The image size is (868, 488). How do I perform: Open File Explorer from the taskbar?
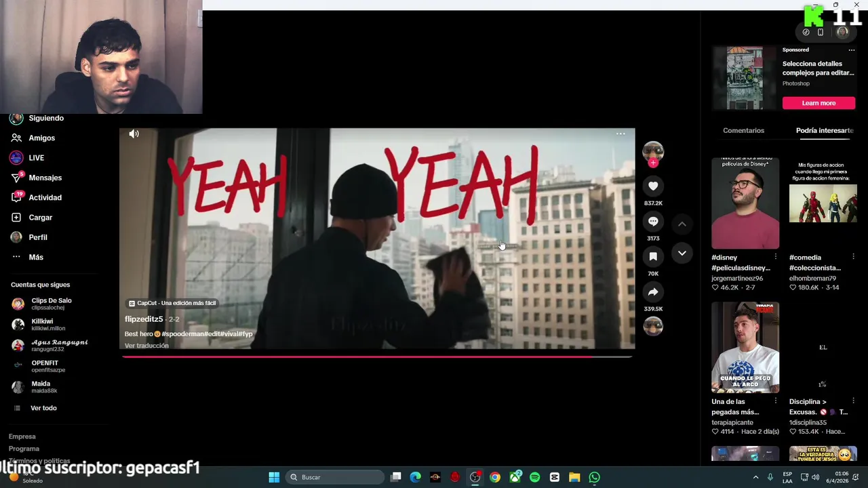pyautogui.click(x=574, y=477)
